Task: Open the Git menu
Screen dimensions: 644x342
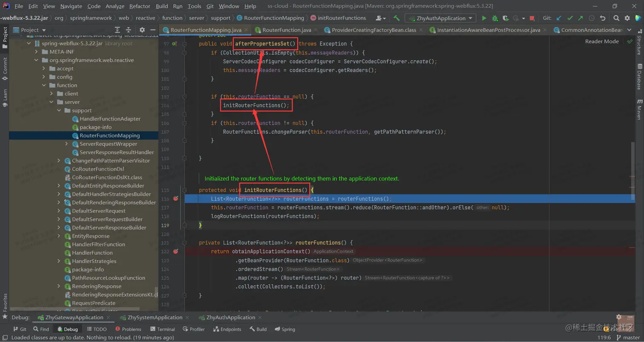Action: click(210, 6)
